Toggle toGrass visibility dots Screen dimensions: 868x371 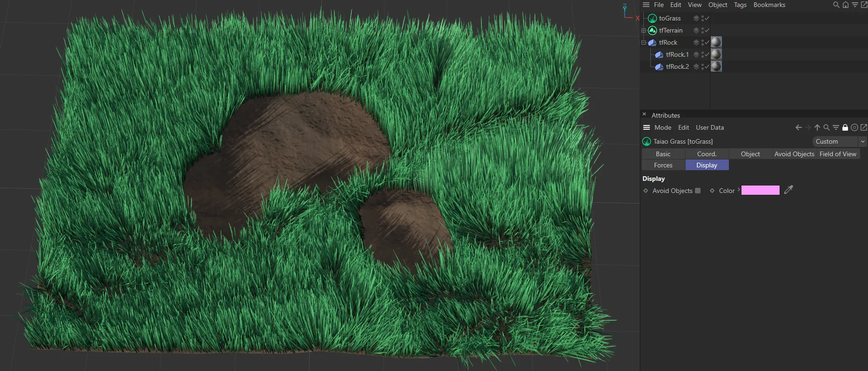click(x=702, y=19)
